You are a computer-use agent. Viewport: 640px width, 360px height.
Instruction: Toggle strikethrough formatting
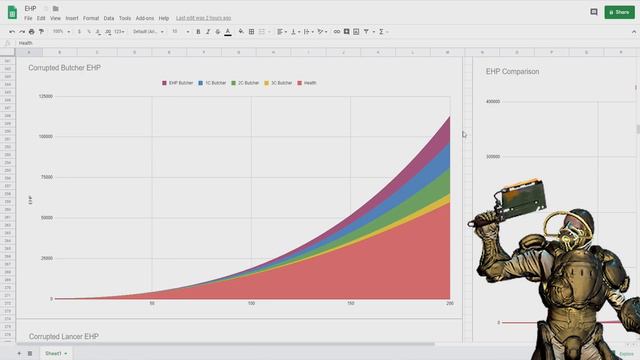218,31
